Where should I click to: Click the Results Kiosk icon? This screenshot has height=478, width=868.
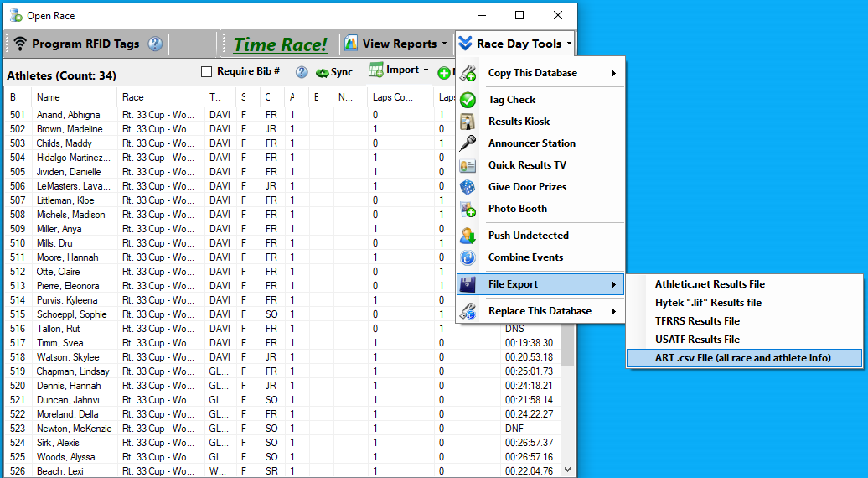(x=468, y=122)
